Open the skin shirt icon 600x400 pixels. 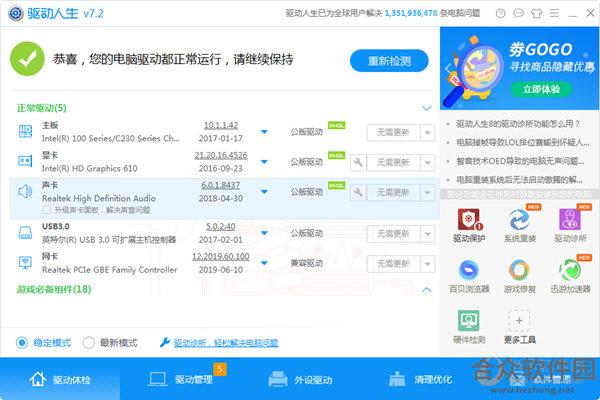pos(536,13)
